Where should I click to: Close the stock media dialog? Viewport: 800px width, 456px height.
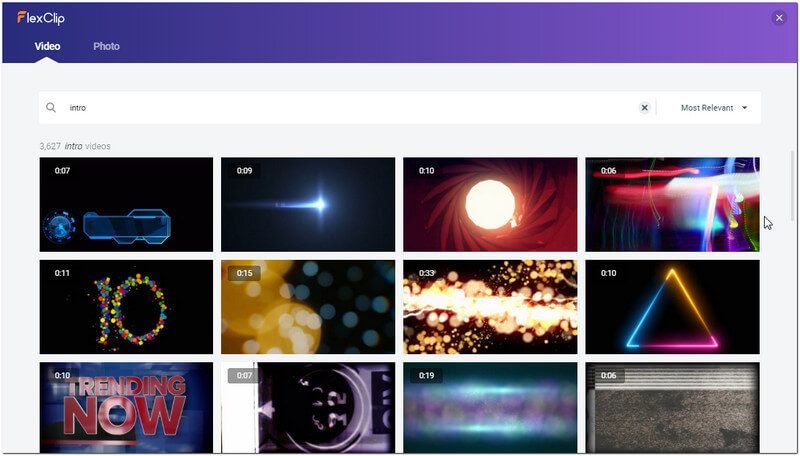coord(779,18)
